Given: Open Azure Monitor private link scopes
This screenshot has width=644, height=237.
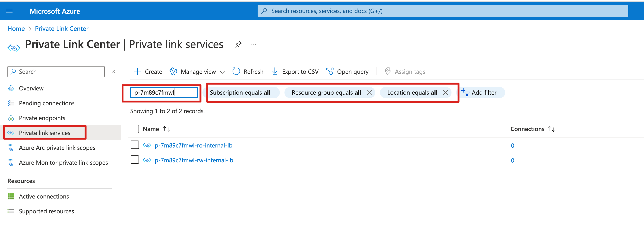Looking at the screenshot, I should click(63, 162).
